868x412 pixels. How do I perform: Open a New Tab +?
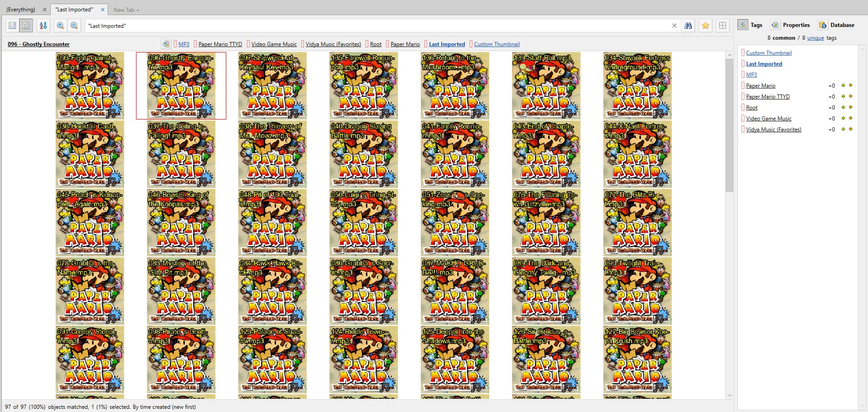pos(126,10)
